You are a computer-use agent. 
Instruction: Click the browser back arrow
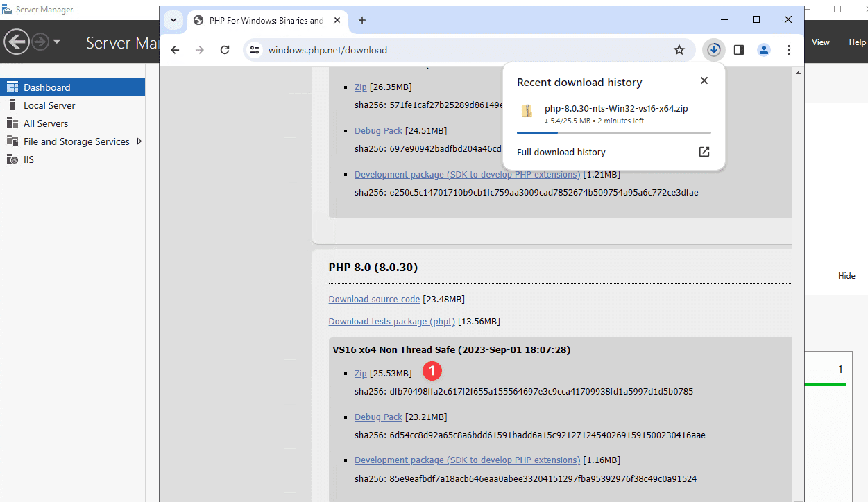175,50
